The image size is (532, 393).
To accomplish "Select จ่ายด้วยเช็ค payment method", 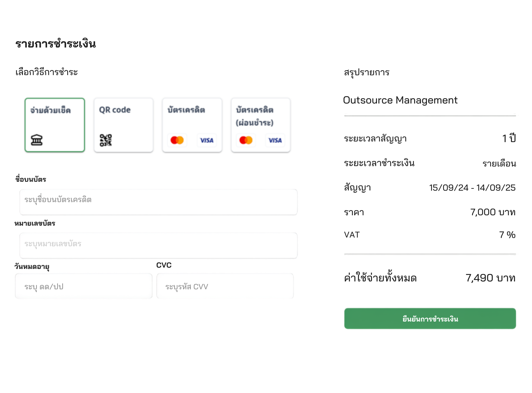I will (x=55, y=125).
